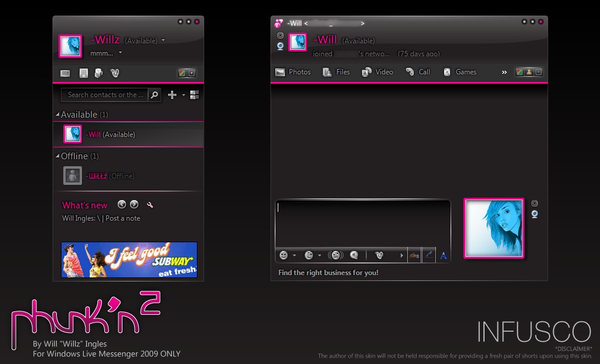Collapse the Offline contacts group

(x=57, y=156)
